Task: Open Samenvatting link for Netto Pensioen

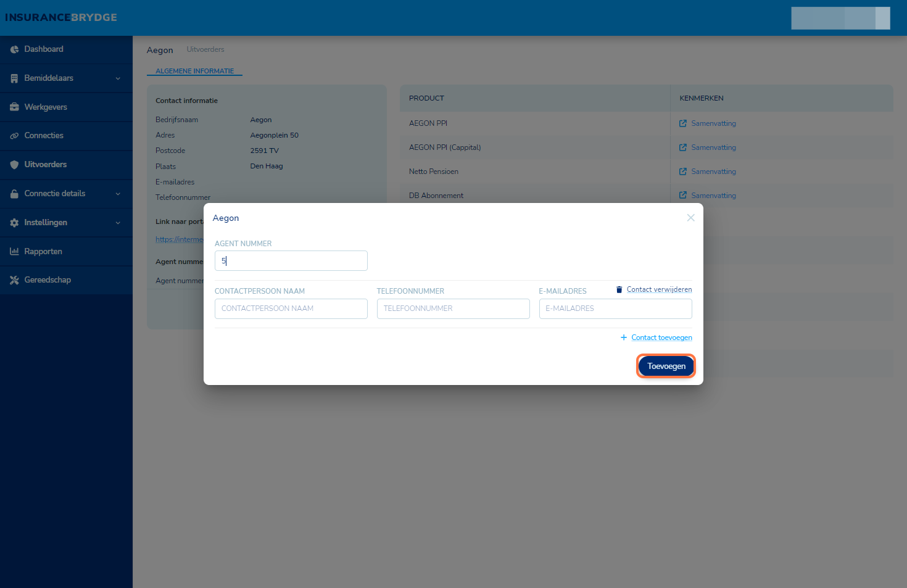Action: (x=713, y=172)
